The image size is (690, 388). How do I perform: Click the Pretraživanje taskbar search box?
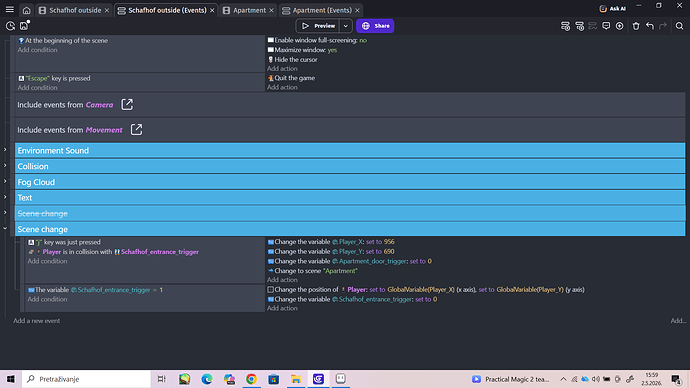[86, 379]
